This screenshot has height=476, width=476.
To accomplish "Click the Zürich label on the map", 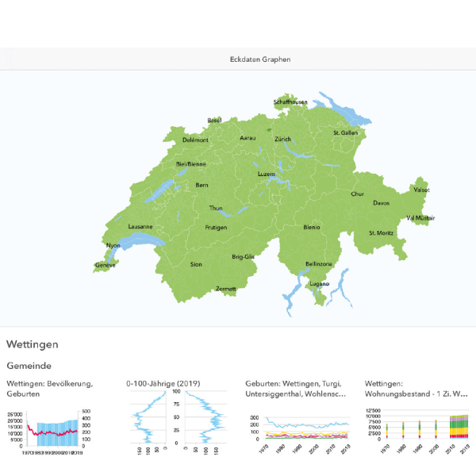I will 282,139.
